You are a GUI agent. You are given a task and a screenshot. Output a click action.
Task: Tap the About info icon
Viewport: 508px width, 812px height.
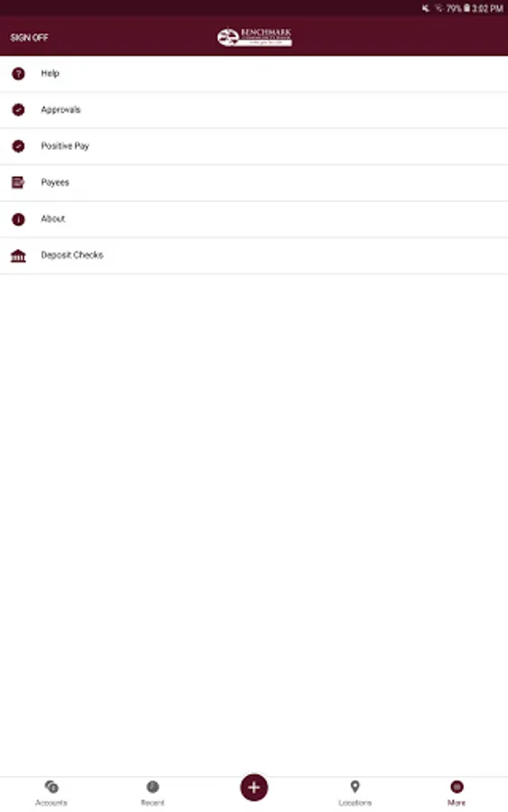pos(18,219)
